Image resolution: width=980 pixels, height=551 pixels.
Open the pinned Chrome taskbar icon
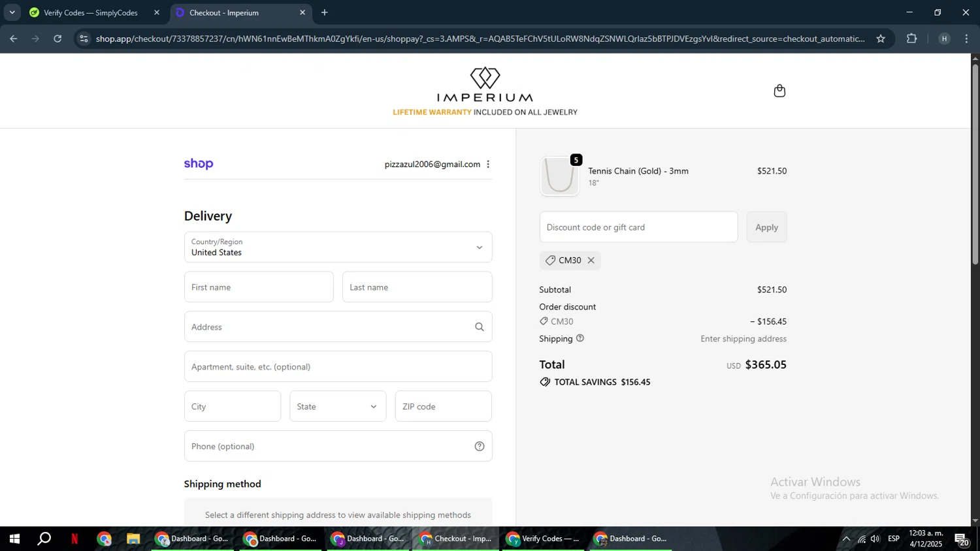104,539
